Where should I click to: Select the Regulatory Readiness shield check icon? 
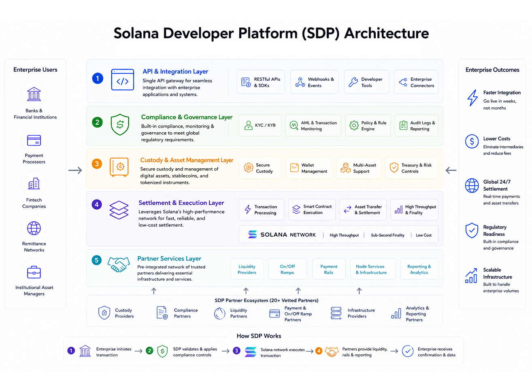click(x=472, y=230)
